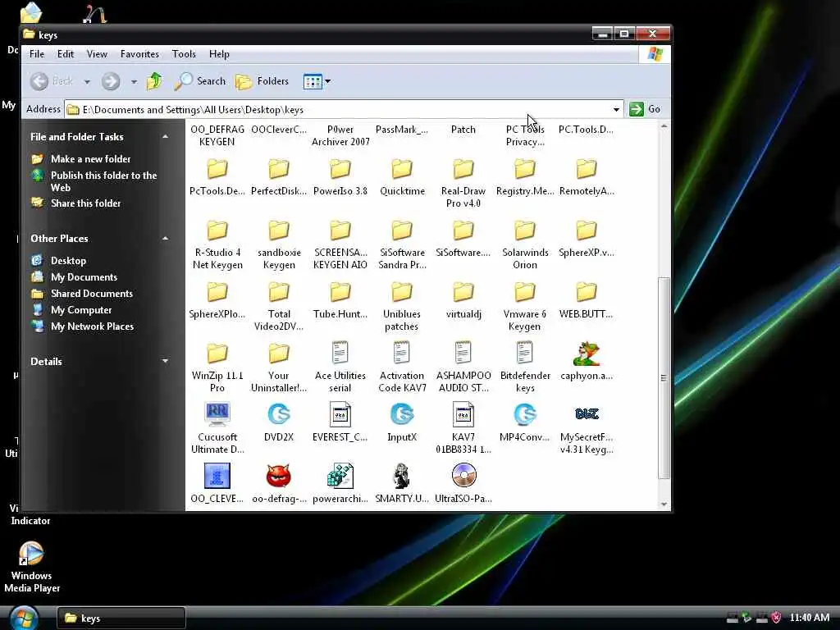Open the Uniblues patches folder
Screen dimensions: 840x630
pos(402,307)
